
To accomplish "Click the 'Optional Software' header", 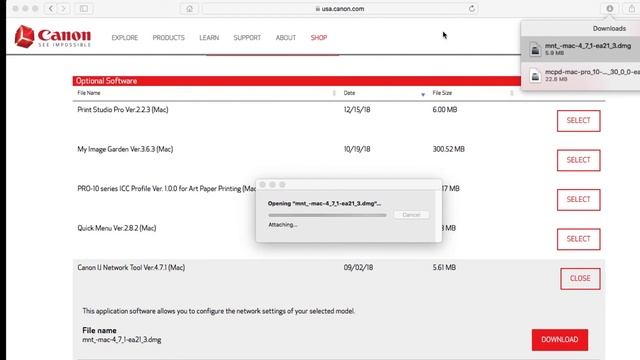I will tap(106, 81).
